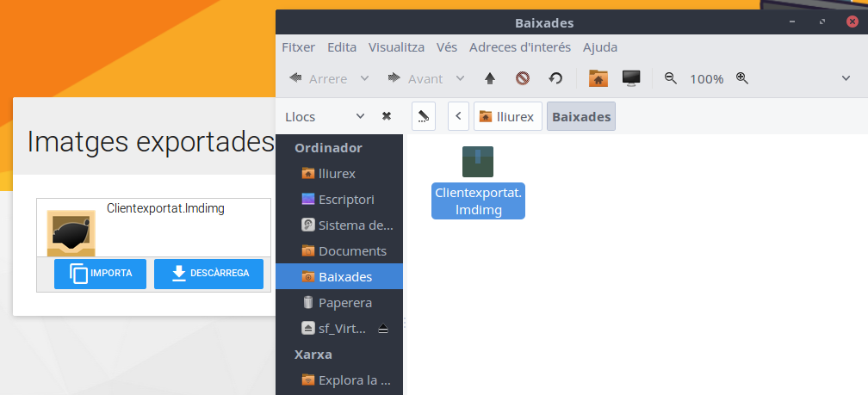Open the Fitxer menu
The width and height of the screenshot is (868, 395).
click(298, 47)
